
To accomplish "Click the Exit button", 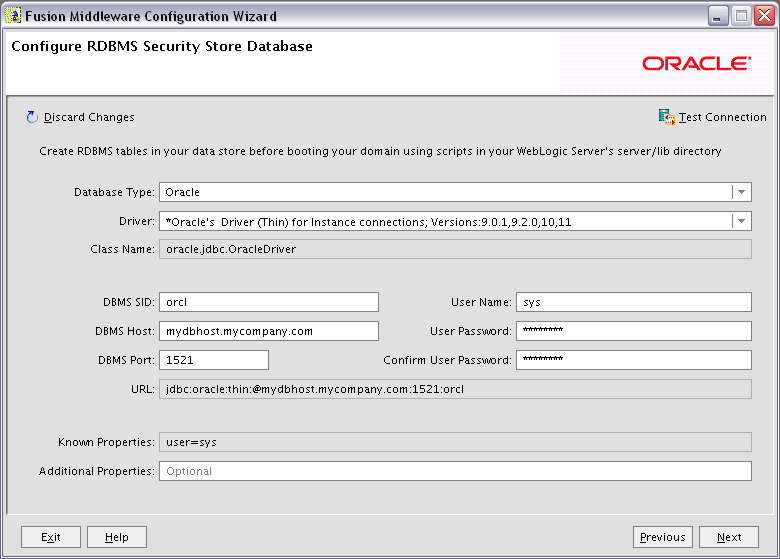I will tap(51, 537).
